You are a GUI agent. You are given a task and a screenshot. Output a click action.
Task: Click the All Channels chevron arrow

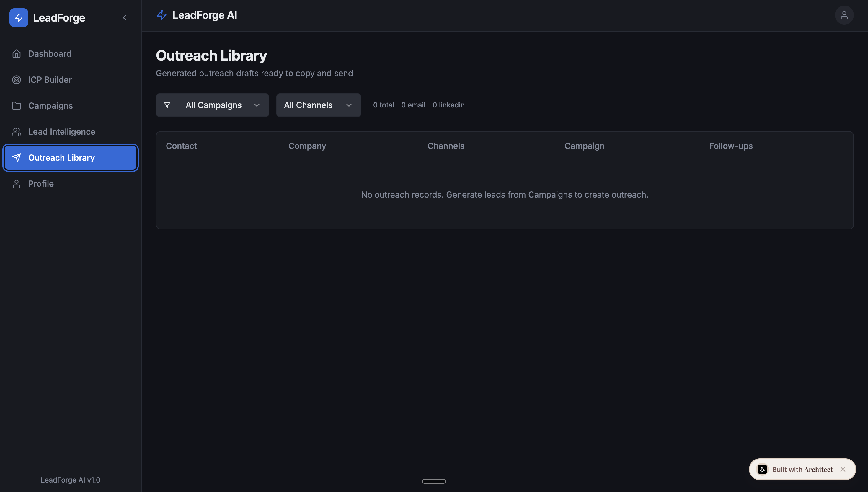349,105
